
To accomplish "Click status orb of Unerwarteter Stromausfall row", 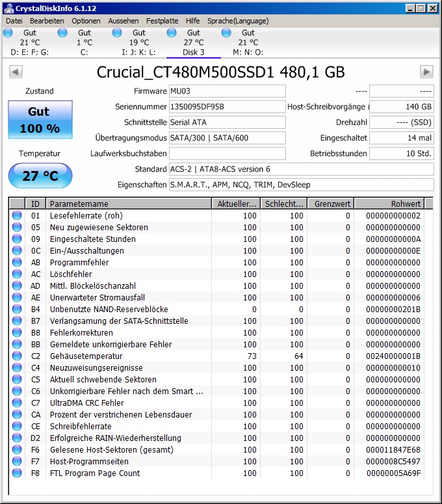I will [x=17, y=297].
